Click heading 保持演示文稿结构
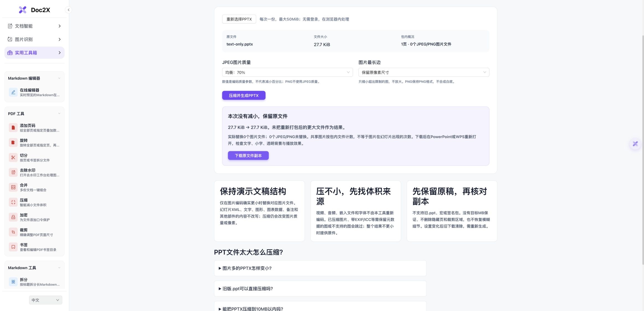Image resolution: width=644 pixels, height=311 pixels. (253, 191)
